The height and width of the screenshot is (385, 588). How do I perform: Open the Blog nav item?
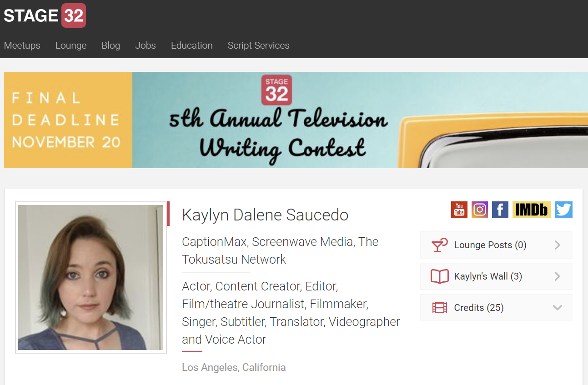111,45
